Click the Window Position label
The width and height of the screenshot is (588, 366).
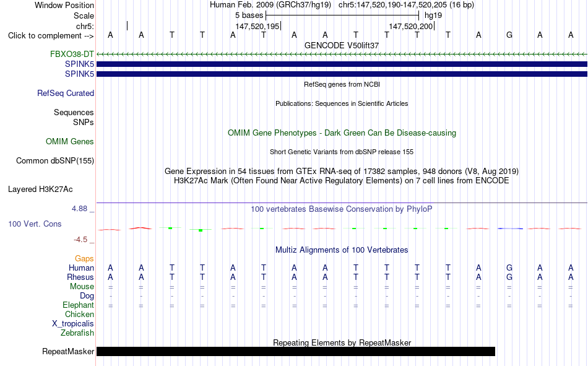64,5
